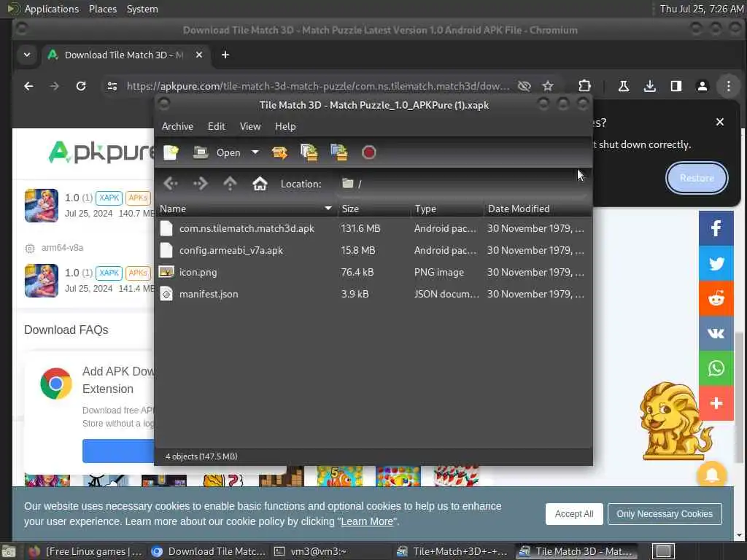Select config.armeabi_v7a.apk file
This screenshot has height=560, width=747.
(x=373, y=251)
